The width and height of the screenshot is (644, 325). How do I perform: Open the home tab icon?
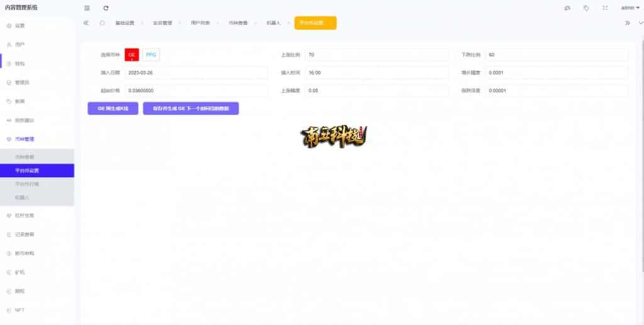tap(103, 23)
